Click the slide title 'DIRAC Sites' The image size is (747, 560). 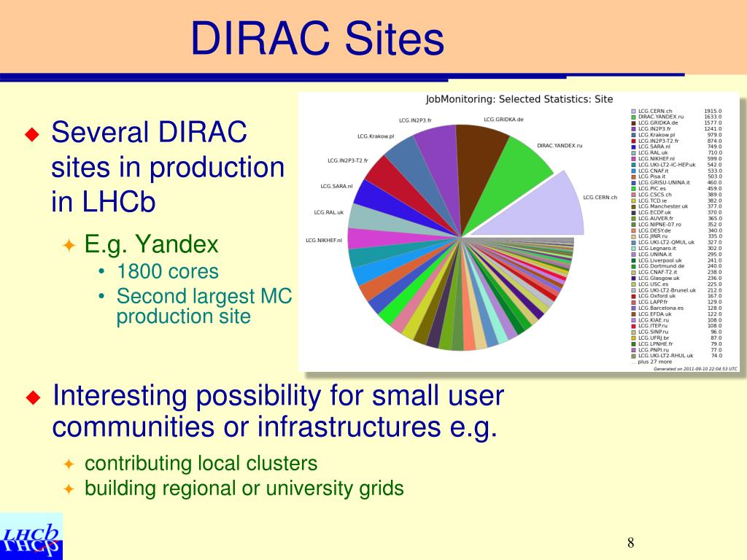pyautogui.click(x=317, y=38)
